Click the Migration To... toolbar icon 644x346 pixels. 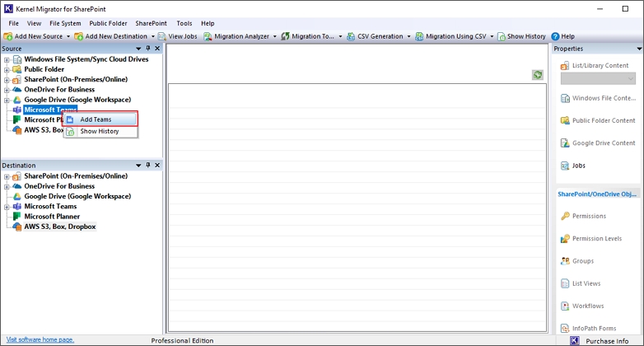click(x=285, y=36)
